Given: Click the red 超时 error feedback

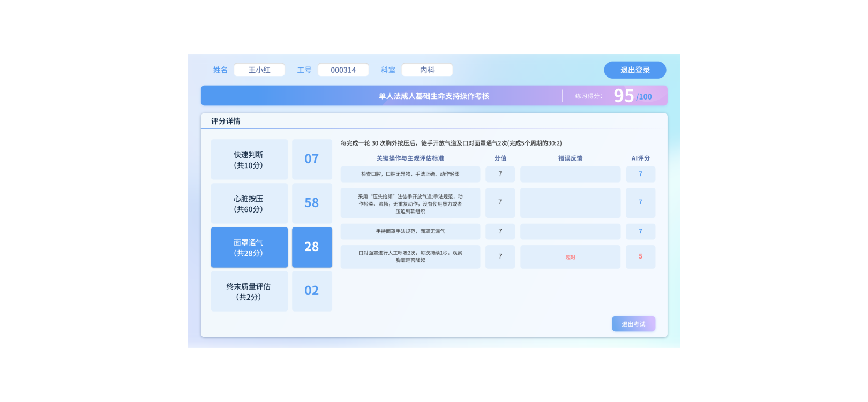Looking at the screenshot, I should pyautogui.click(x=570, y=257).
